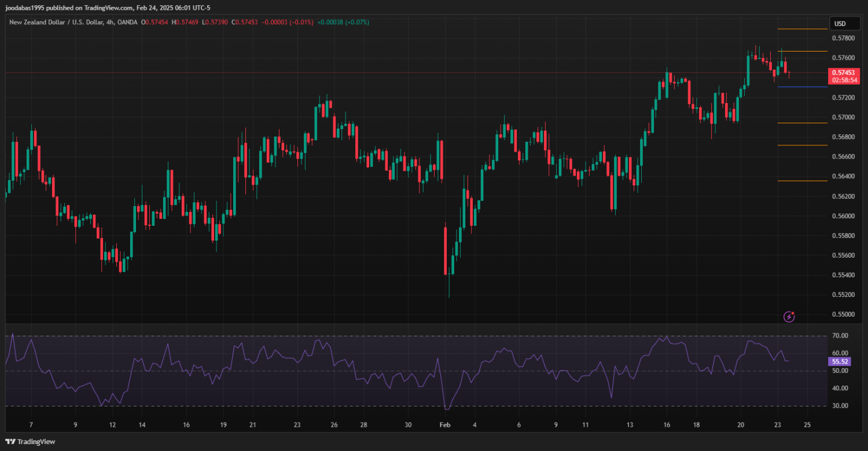Click the open value O0.57454
Viewport: 868px width, 451px height.
pos(155,23)
